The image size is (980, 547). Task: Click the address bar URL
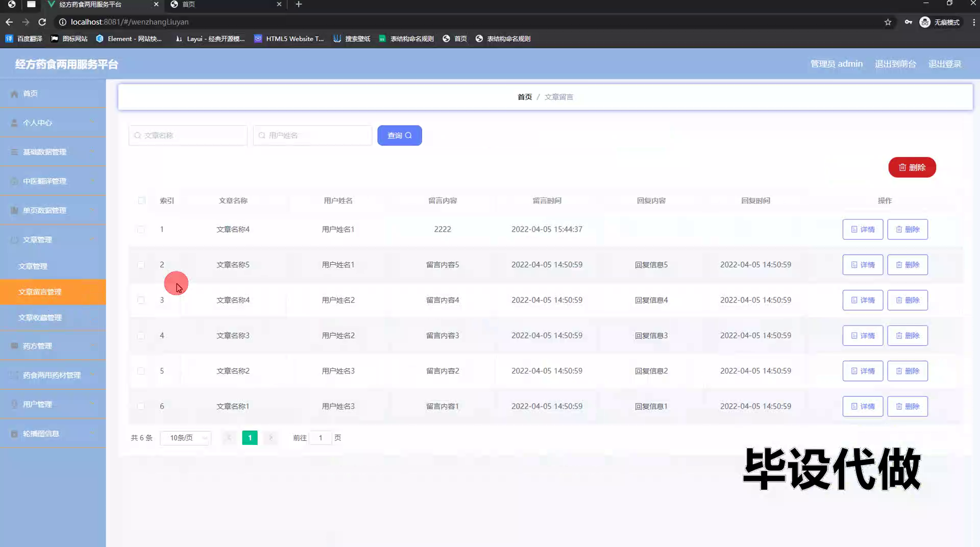point(130,22)
